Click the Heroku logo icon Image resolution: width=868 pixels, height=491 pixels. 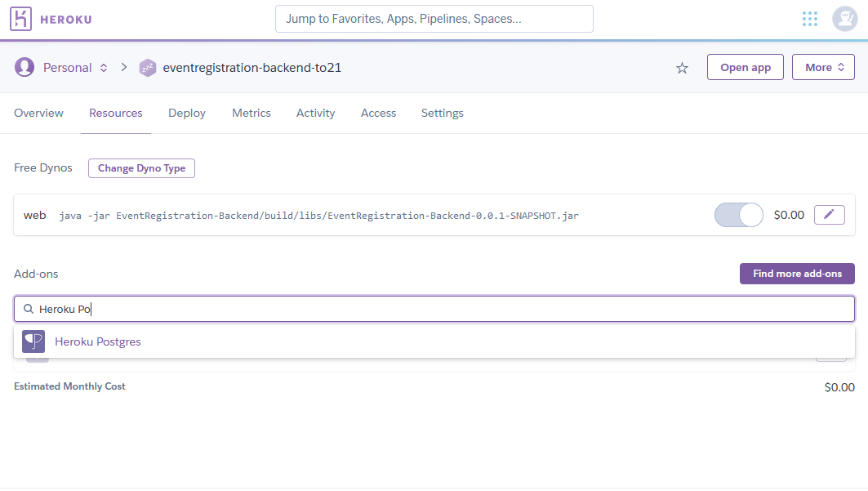tap(20, 19)
